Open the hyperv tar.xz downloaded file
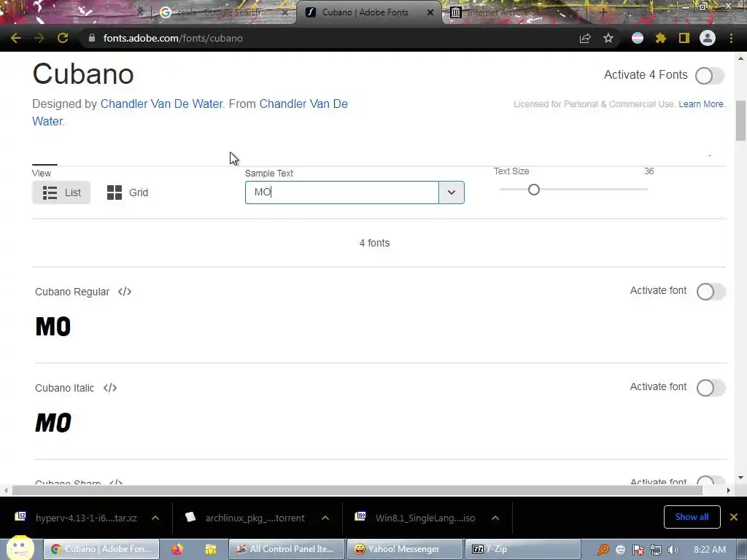This screenshot has height=560, width=747. coord(76,518)
